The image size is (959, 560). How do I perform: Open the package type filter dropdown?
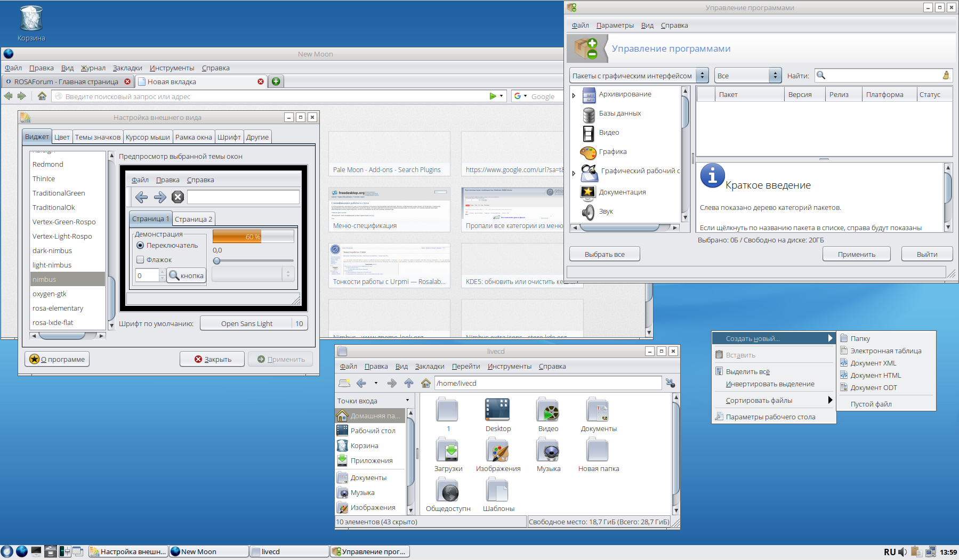pos(639,76)
